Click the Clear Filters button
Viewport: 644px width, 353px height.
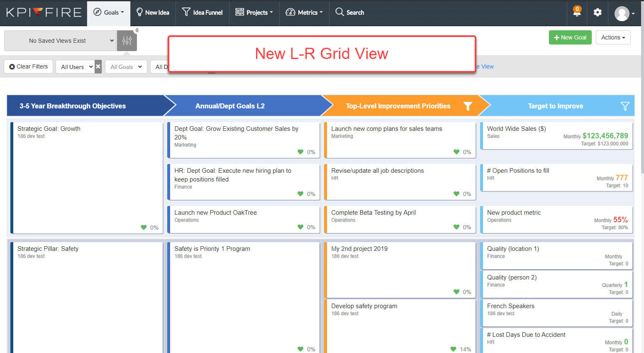(29, 66)
